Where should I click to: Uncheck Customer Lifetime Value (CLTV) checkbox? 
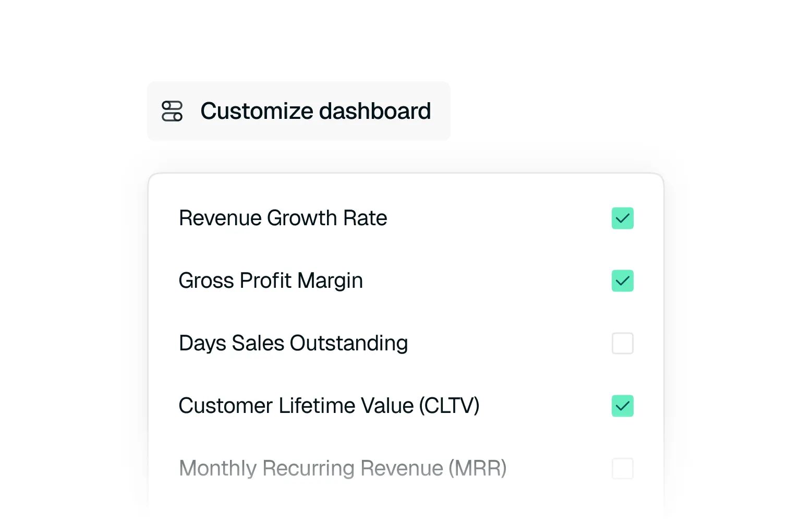click(622, 406)
